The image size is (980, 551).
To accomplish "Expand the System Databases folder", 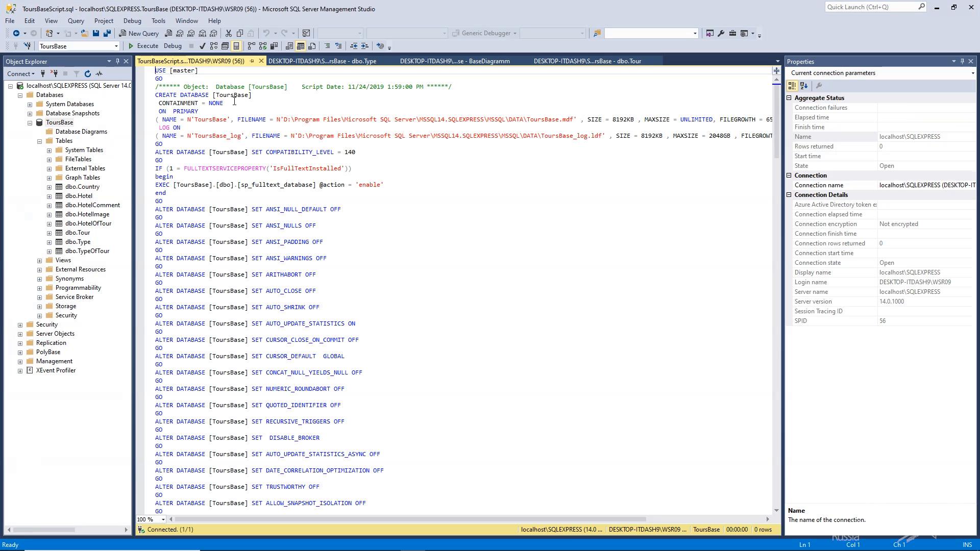I will tap(30, 104).
